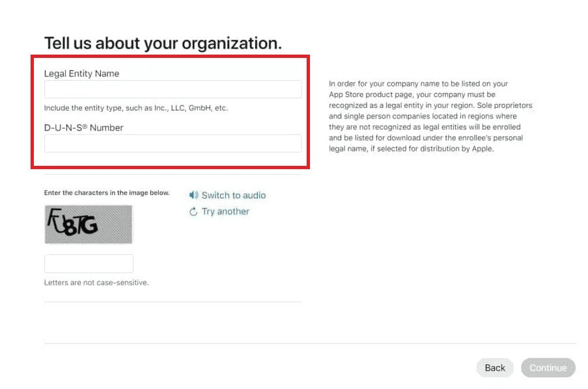
Task: Click the speaker icon for audio captcha
Action: pos(193,195)
